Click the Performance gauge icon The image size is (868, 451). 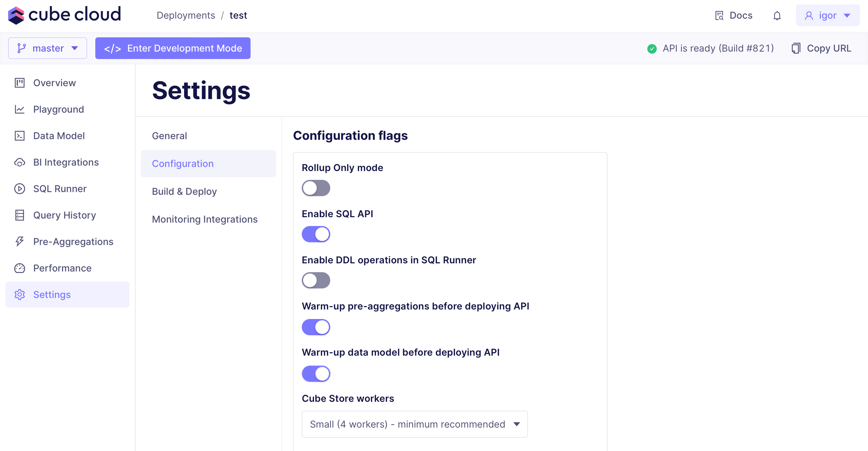[x=20, y=268]
